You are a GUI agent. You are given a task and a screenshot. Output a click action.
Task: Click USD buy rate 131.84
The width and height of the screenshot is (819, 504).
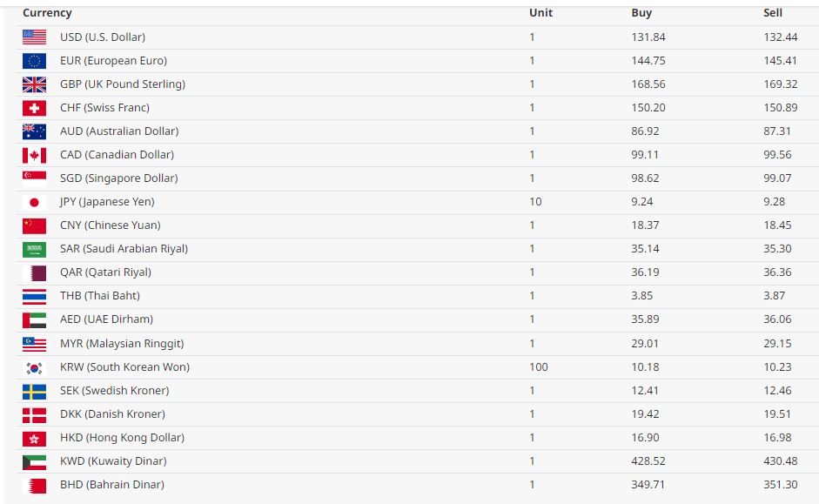click(648, 37)
